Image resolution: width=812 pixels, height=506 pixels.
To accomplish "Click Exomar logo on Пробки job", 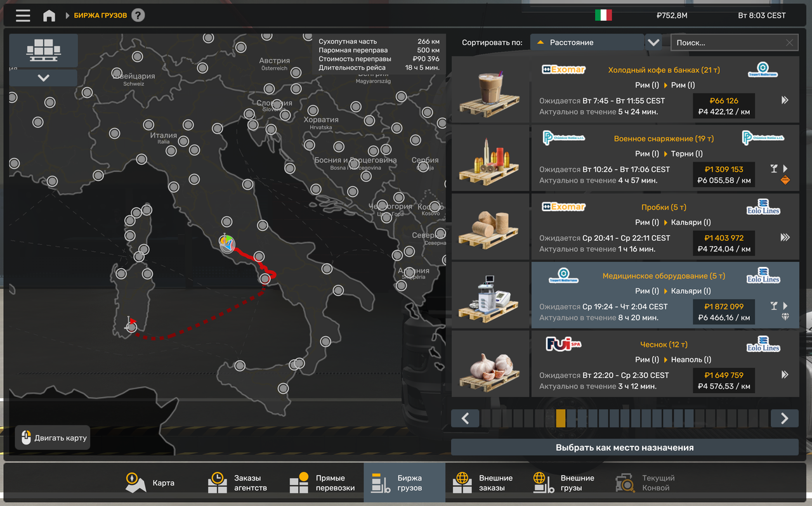I will (x=563, y=207).
